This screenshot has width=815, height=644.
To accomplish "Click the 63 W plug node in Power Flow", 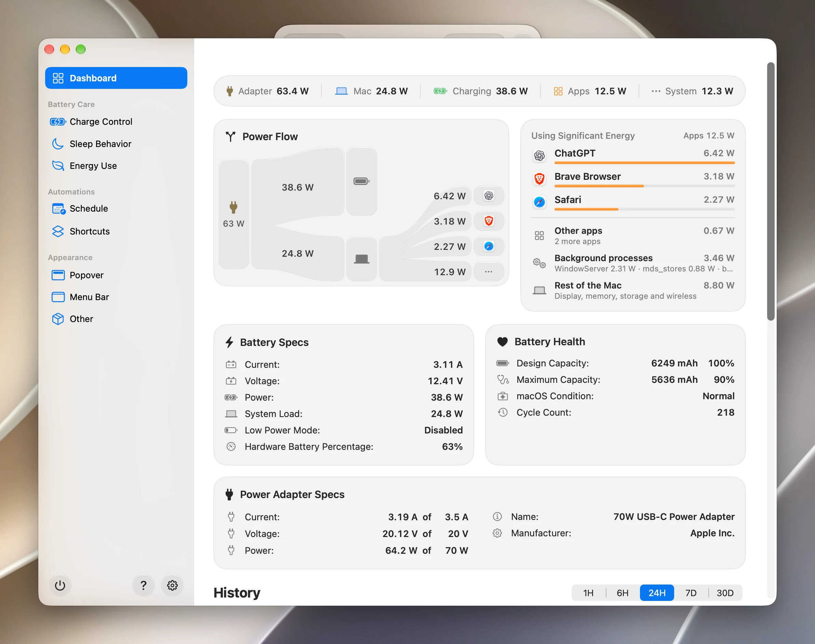I will tap(233, 214).
